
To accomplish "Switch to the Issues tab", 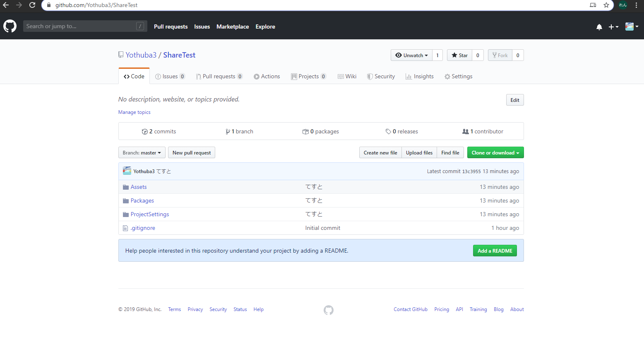I will 170,77.
